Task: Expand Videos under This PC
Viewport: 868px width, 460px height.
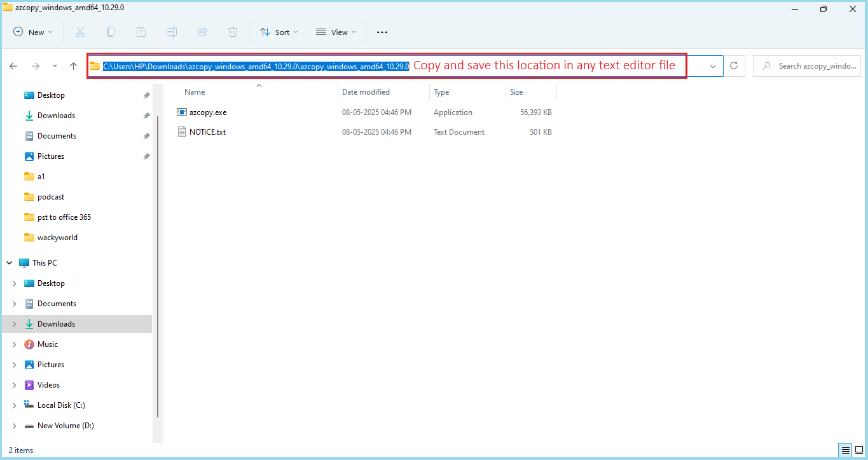Action: click(15, 385)
